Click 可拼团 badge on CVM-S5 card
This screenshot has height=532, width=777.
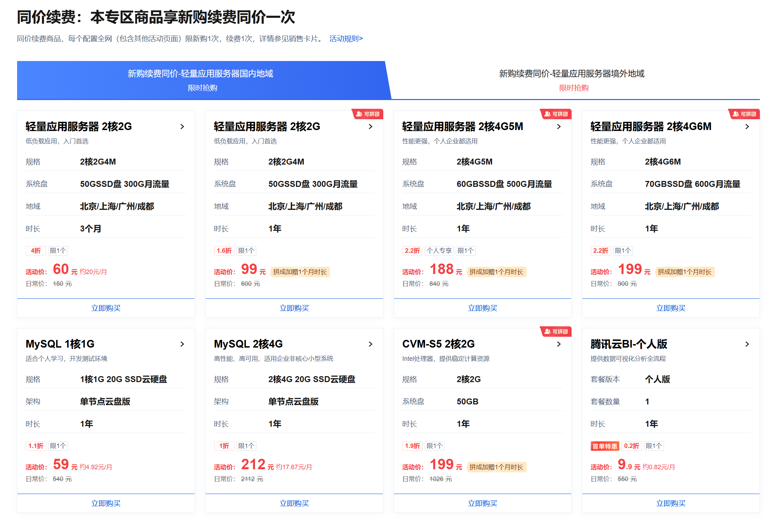tap(556, 332)
